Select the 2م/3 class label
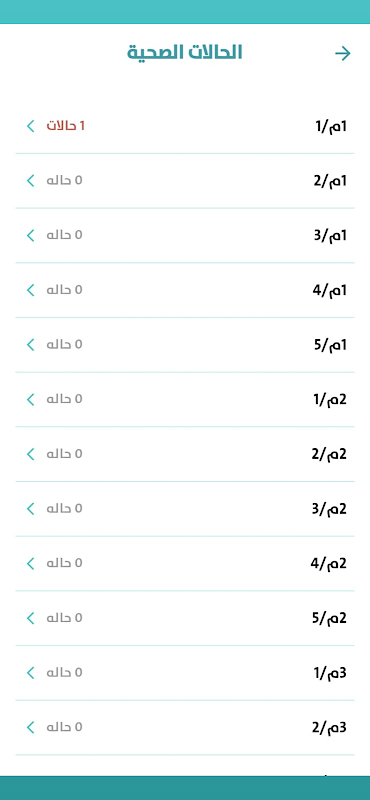The width and height of the screenshot is (370, 800). click(329, 509)
